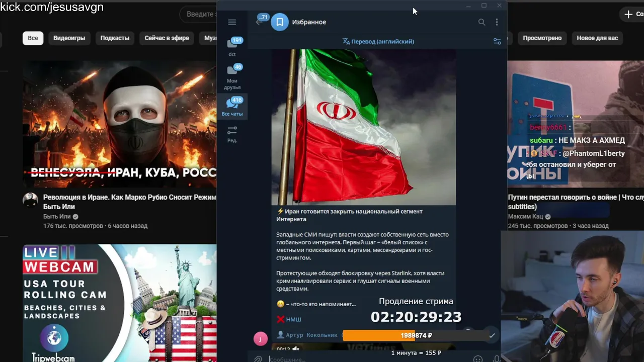Maximize the Telegram window

pyautogui.click(x=484, y=6)
